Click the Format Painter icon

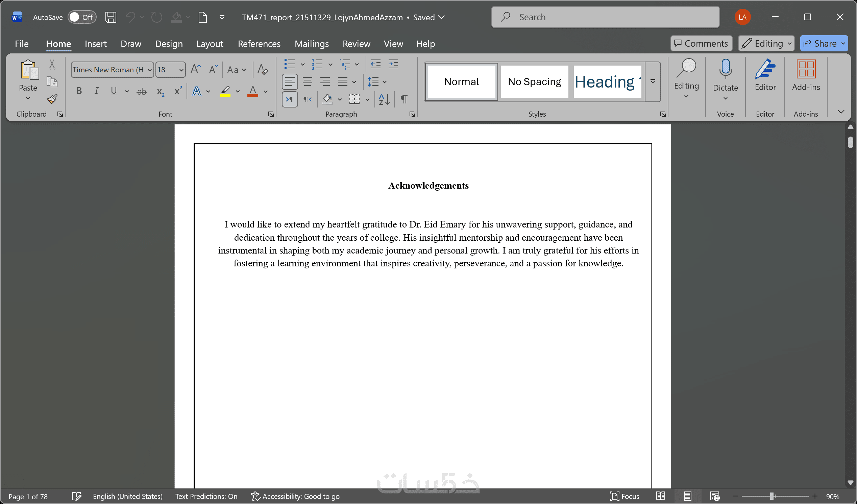pyautogui.click(x=52, y=99)
